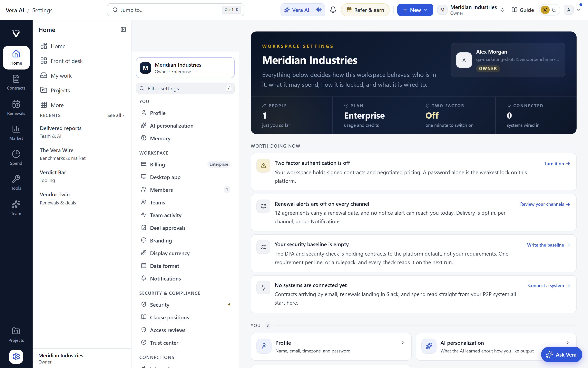Open Memory settings
This screenshot has height=368, width=588.
[x=185, y=138]
